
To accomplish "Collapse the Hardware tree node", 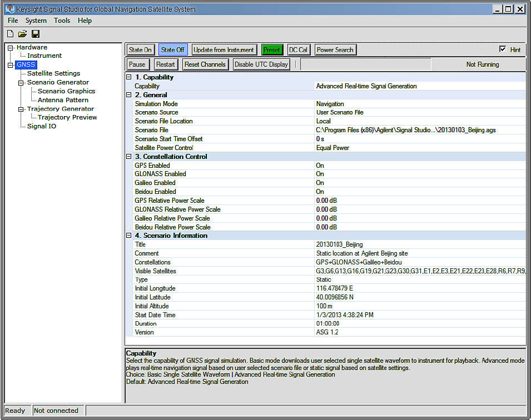I will coord(11,48).
